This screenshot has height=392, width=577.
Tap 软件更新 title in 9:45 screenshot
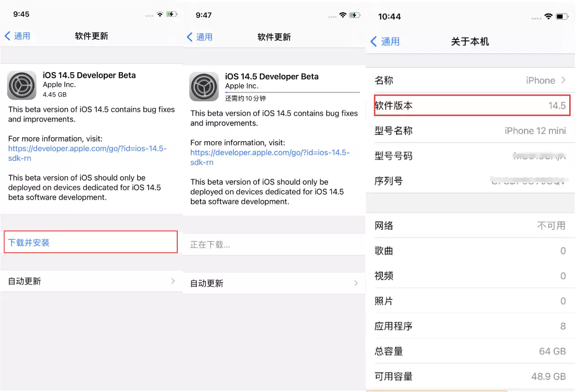91,36
